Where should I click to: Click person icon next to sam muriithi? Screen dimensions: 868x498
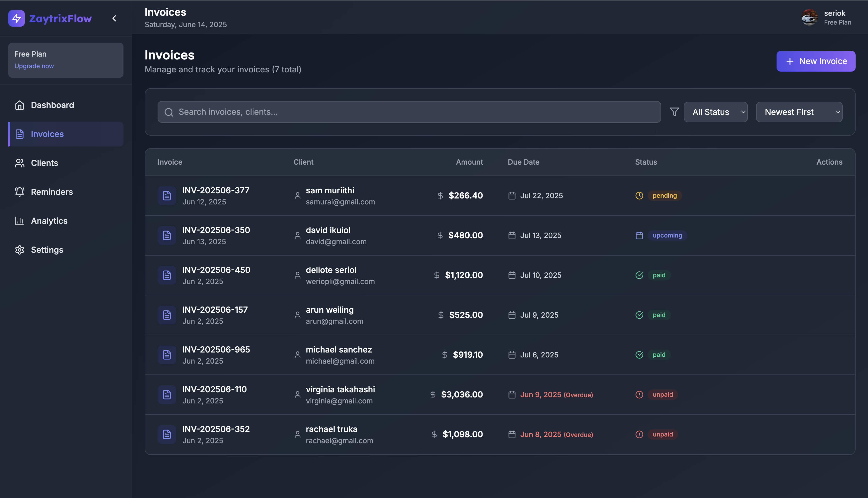(297, 196)
